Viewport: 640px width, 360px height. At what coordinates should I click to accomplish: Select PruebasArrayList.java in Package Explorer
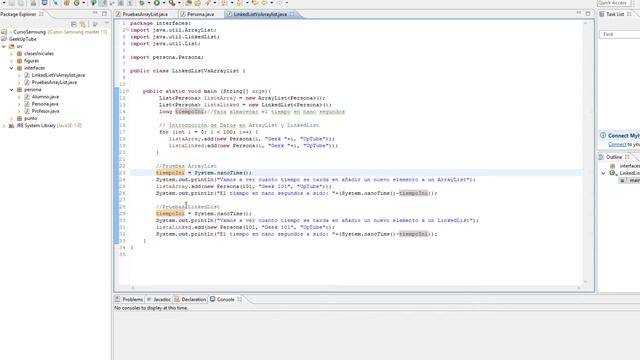(54, 82)
